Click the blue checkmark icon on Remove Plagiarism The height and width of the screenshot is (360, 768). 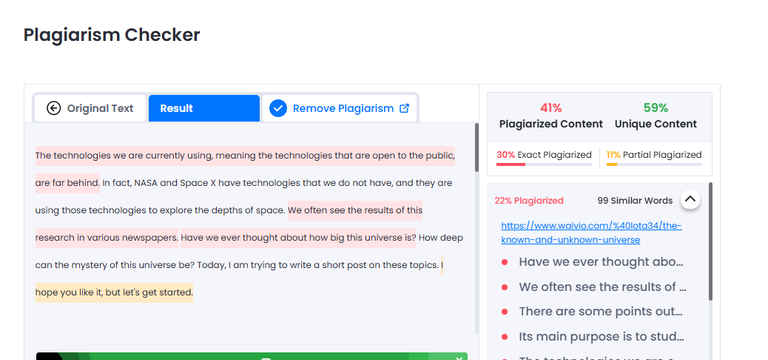[x=278, y=108]
